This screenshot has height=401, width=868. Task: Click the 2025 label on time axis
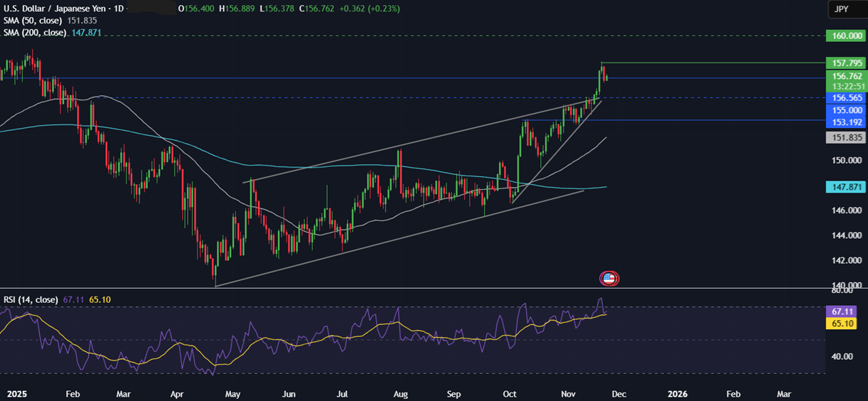pos(16,394)
